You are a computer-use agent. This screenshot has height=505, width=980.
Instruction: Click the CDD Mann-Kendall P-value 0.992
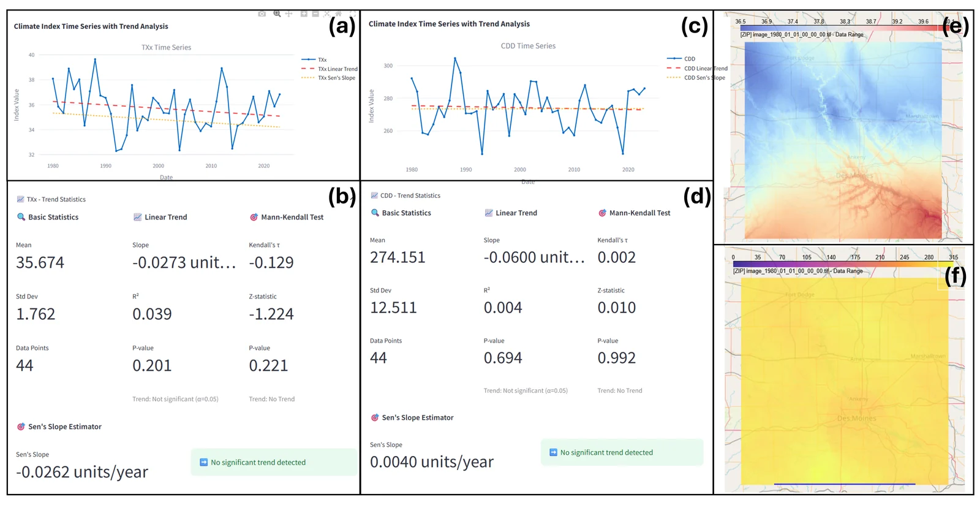point(617,358)
